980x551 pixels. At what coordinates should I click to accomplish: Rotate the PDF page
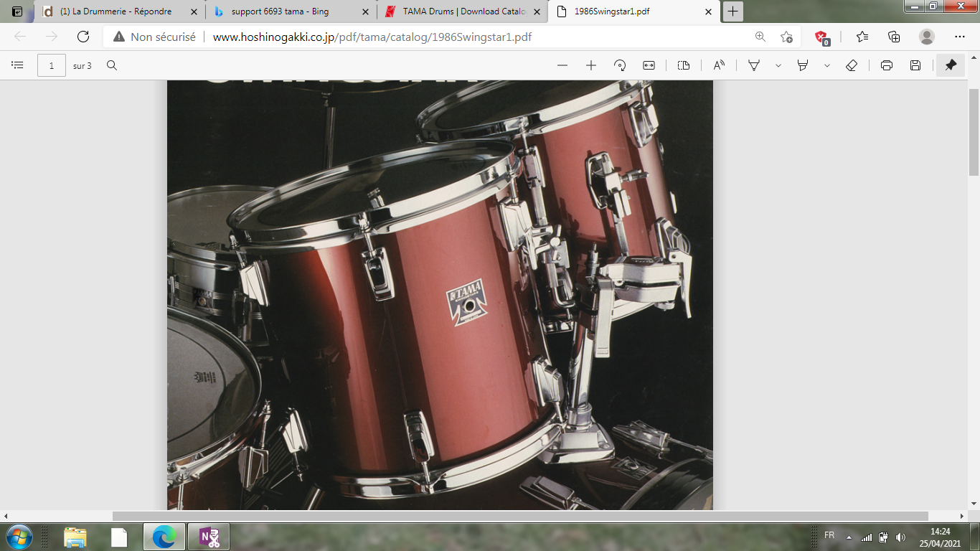[620, 65]
